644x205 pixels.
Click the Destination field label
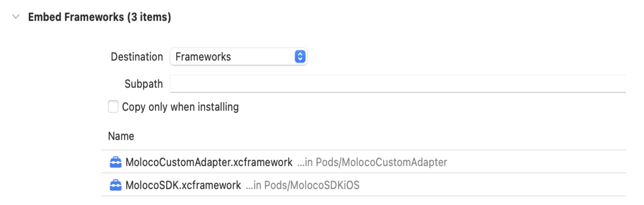137,57
